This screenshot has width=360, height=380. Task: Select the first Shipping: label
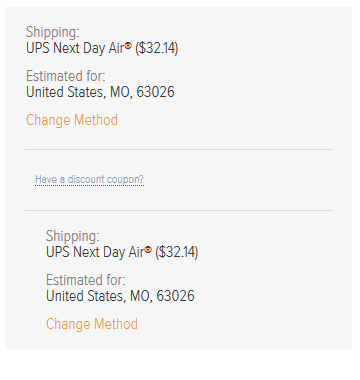pos(53,32)
